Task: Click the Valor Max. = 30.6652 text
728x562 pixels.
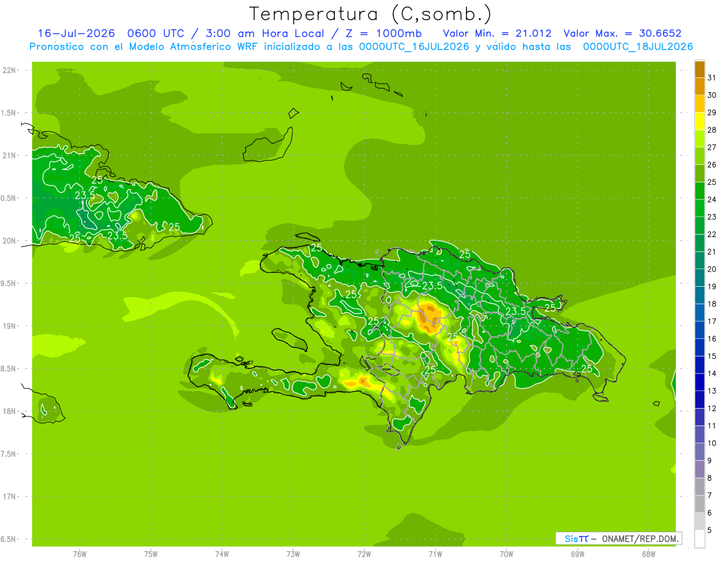Action: click(626, 33)
